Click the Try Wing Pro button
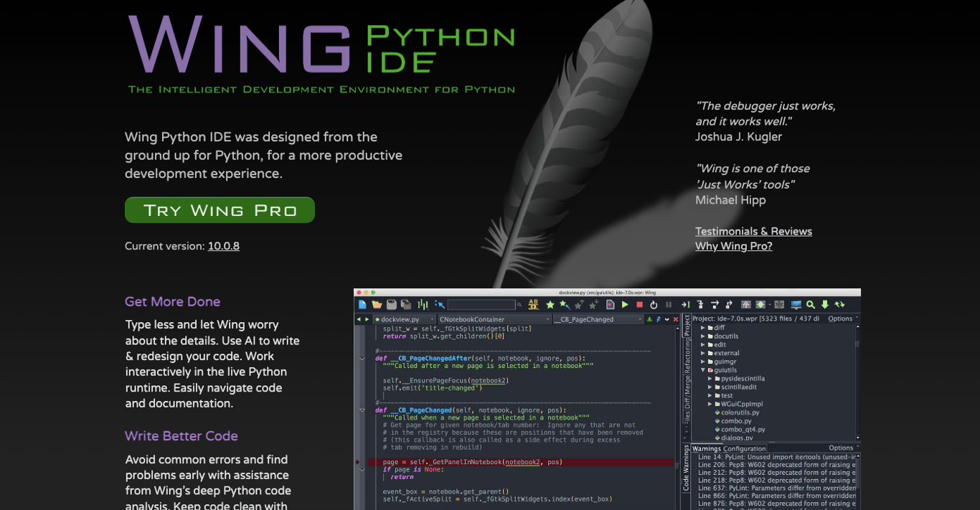The width and height of the screenshot is (980, 510). [x=220, y=210]
